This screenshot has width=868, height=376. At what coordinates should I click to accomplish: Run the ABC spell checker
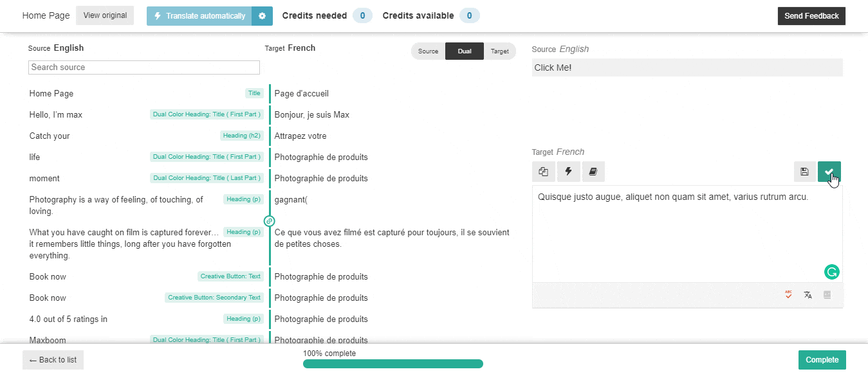[788, 294]
